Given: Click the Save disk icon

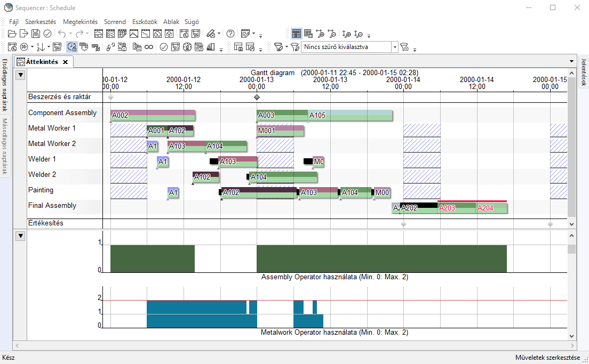Looking at the screenshot, I should tap(35, 34).
